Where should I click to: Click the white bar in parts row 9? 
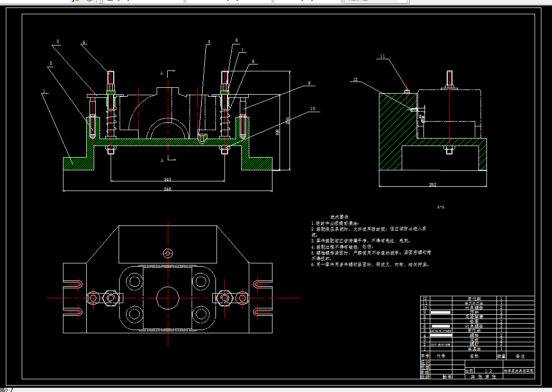click(441, 312)
